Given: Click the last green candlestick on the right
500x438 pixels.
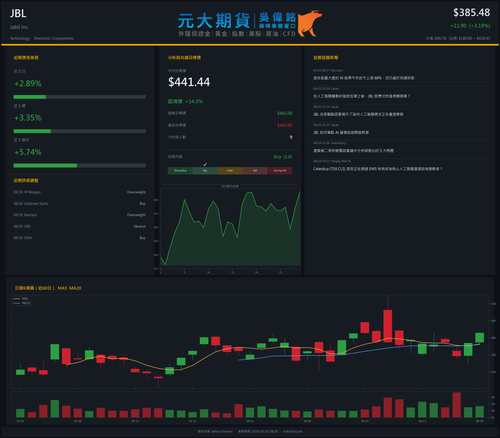Looking at the screenshot, I should point(480,337).
